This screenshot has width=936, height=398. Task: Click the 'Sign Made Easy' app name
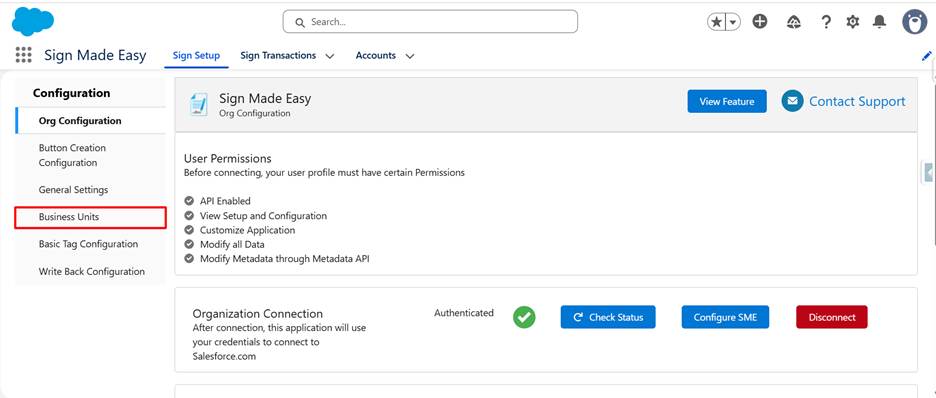coord(95,55)
